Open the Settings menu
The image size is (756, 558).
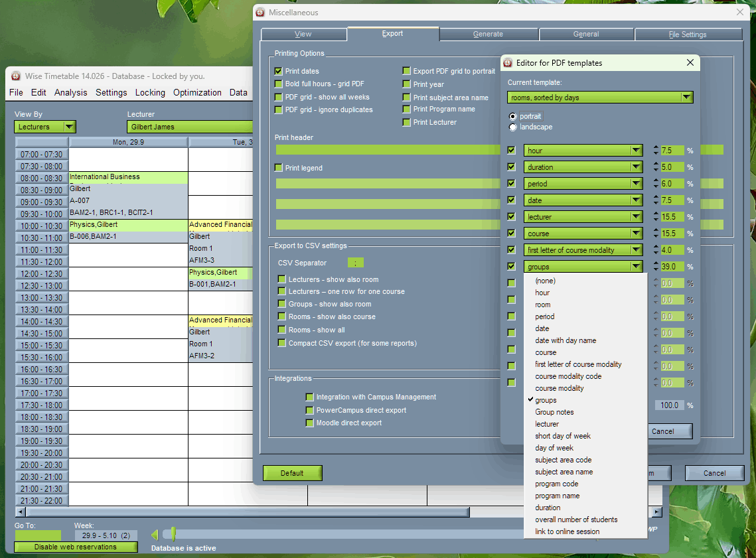pos(111,93)
